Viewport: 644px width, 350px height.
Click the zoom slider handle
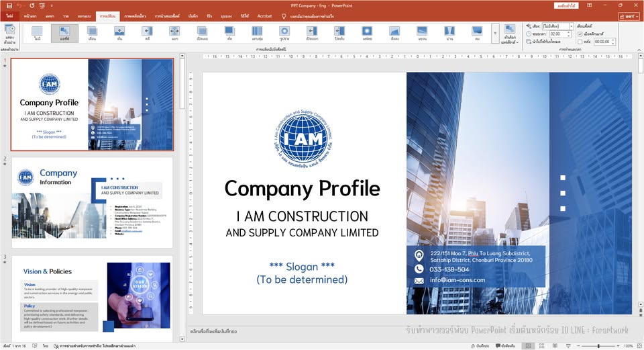click(x=598, y=346)
